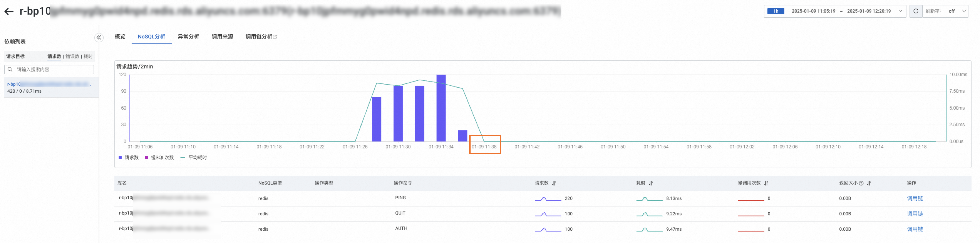Open the 调用来源 tab
This screenshot has width=980, height=243.
coord(222,37)
